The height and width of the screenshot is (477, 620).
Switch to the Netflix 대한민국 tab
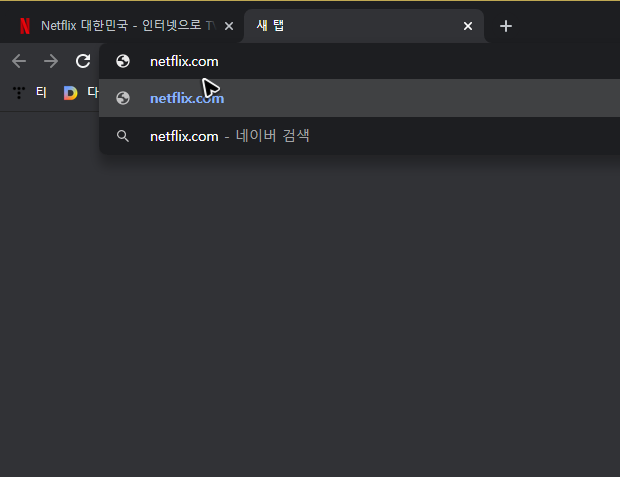[x=123, y=26]
